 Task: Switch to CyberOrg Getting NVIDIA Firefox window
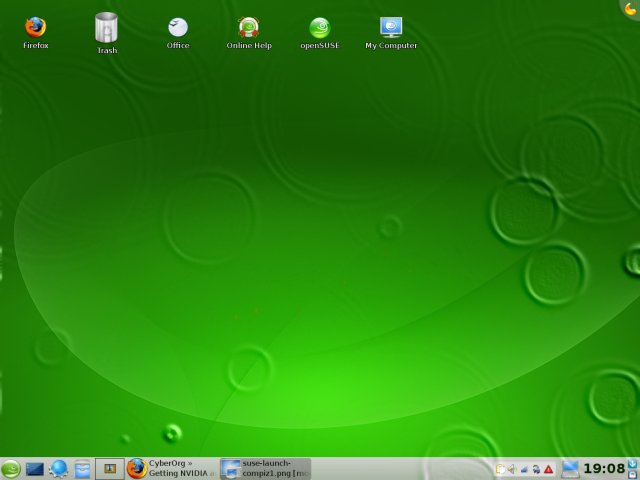tap(172, 469)
